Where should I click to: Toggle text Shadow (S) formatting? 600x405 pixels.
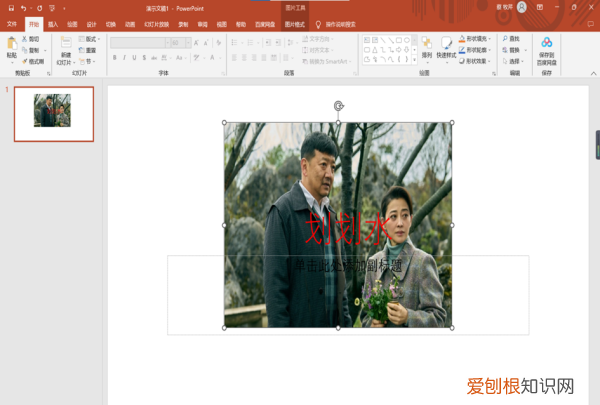(144, 57)
